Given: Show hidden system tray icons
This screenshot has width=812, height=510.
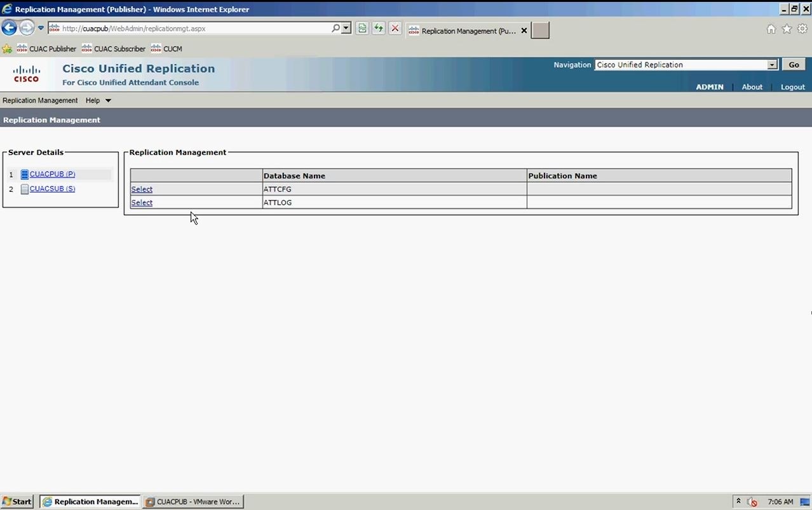Looking at the screenshot, I should [738, 501].
